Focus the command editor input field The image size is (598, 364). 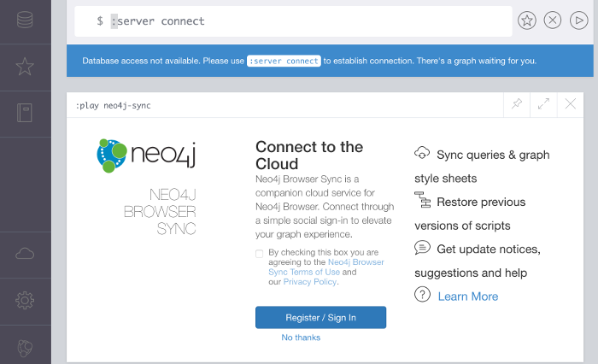click(x=293, y=21)
